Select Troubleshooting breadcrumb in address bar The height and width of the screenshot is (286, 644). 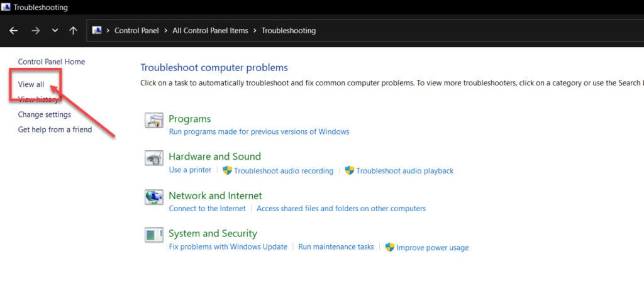[x=289, y=31]
